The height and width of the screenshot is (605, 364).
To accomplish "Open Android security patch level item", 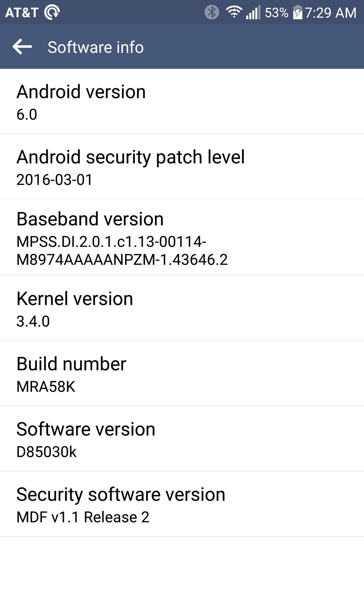I will tap(182, 167).
